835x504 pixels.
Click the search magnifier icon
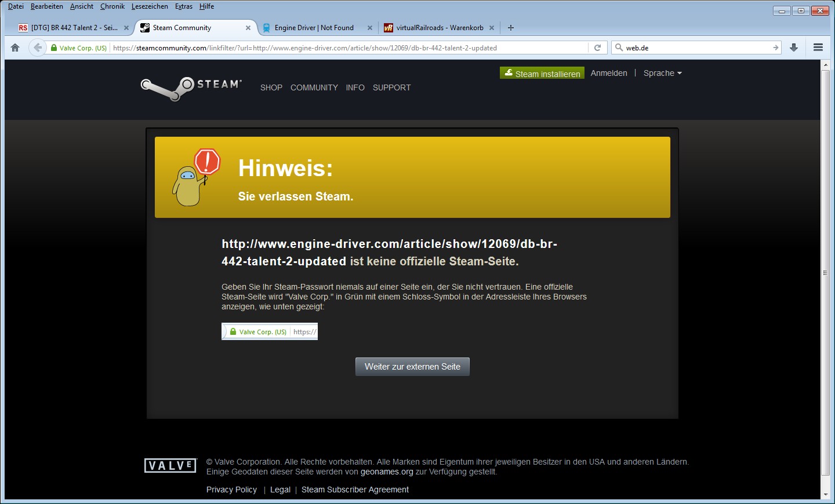click(x=619, y=48)
